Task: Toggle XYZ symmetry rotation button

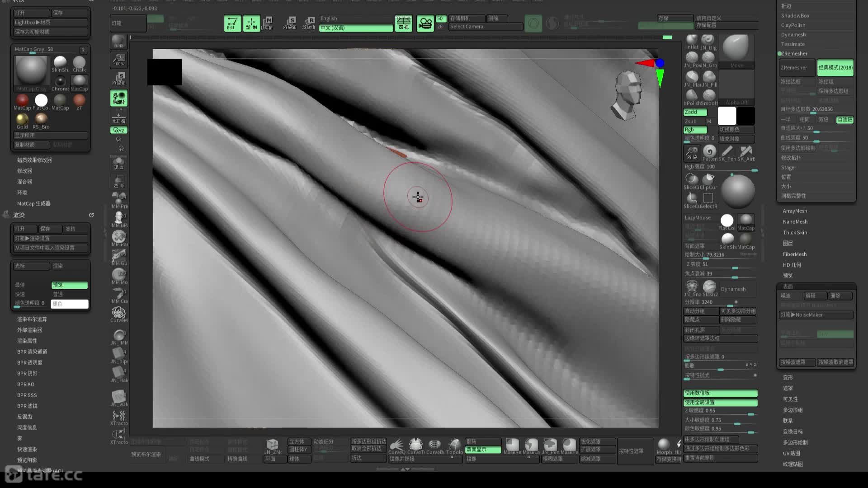Action: 118,130
